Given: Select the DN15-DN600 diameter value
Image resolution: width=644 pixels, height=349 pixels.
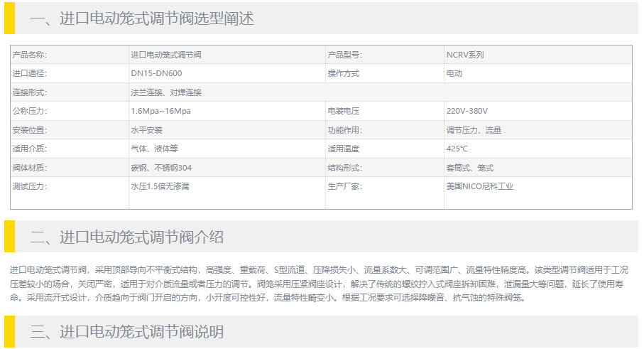Looking at the screenshot, I should [x=156, y=73].
